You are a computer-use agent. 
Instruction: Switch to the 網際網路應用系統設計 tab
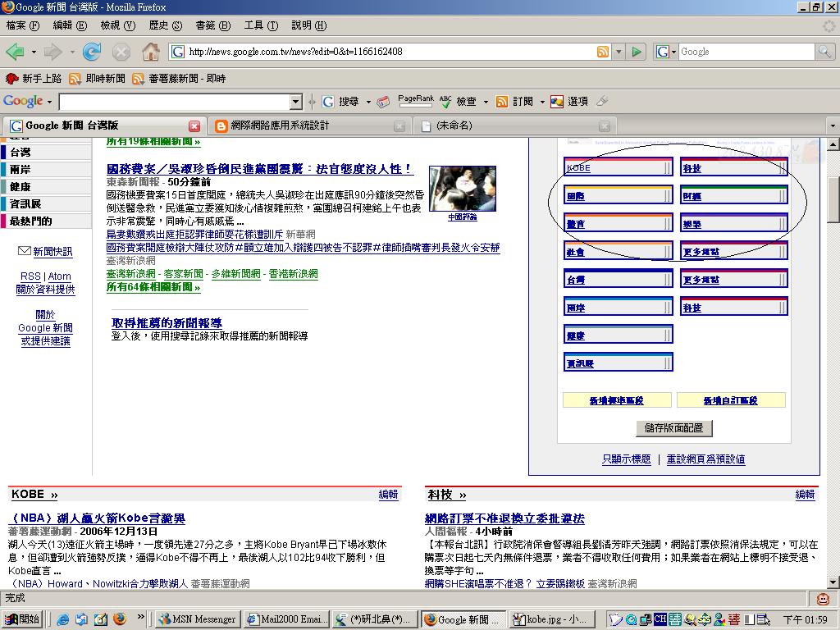point(304,126)
